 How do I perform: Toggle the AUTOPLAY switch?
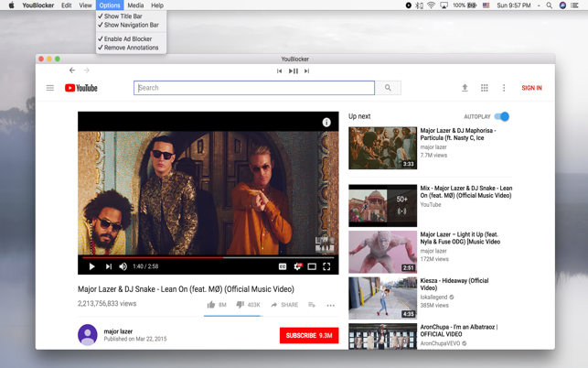[x=502, y=116]
